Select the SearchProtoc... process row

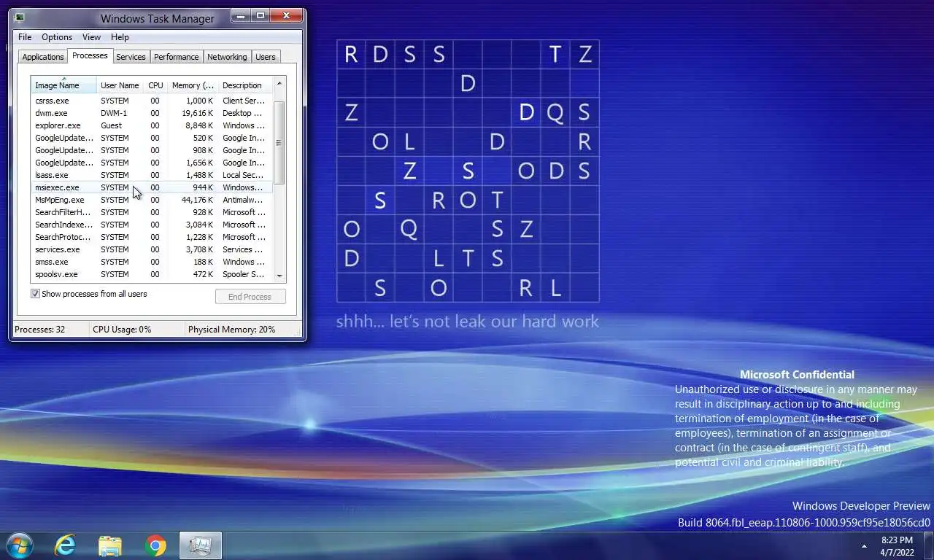click(152, 237)
